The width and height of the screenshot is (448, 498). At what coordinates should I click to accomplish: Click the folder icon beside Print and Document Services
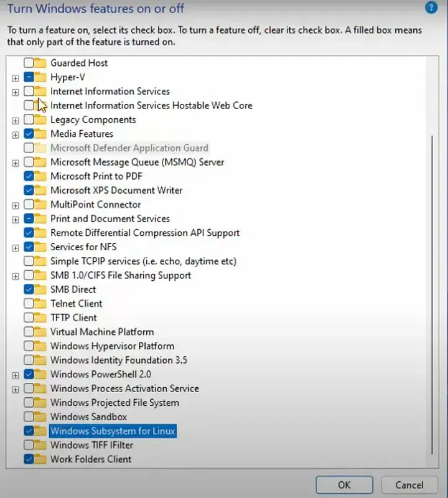[40, 218]
